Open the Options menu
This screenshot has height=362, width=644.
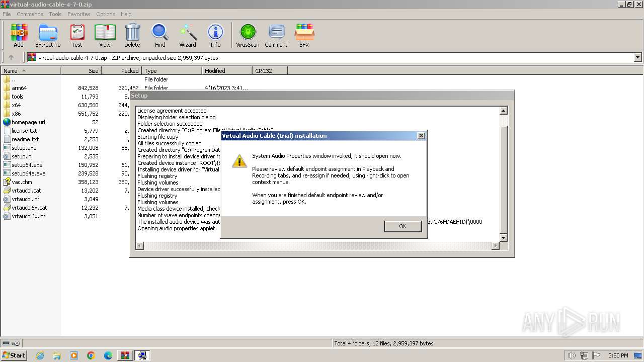(x=106, y=14)
